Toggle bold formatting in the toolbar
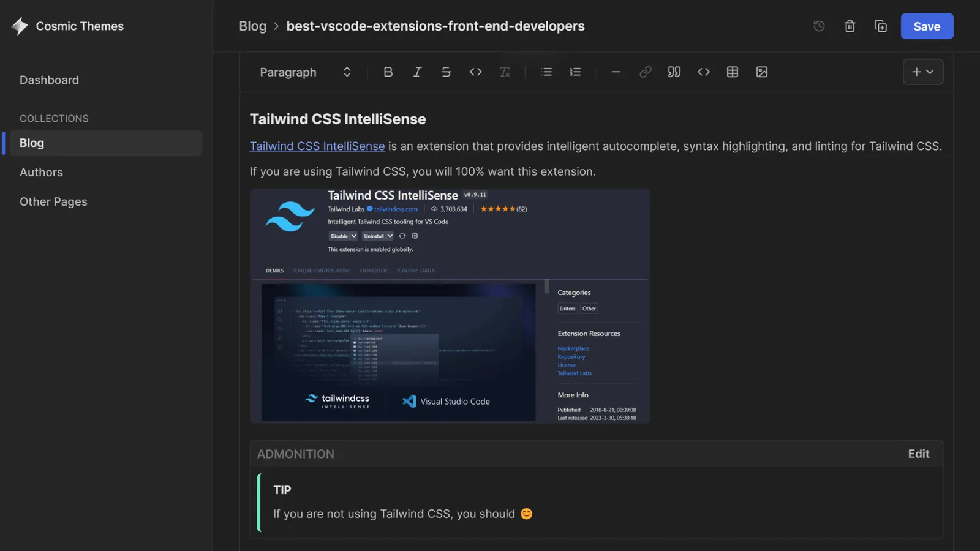This screenshot has width=980, height=551. pos(388,72)
